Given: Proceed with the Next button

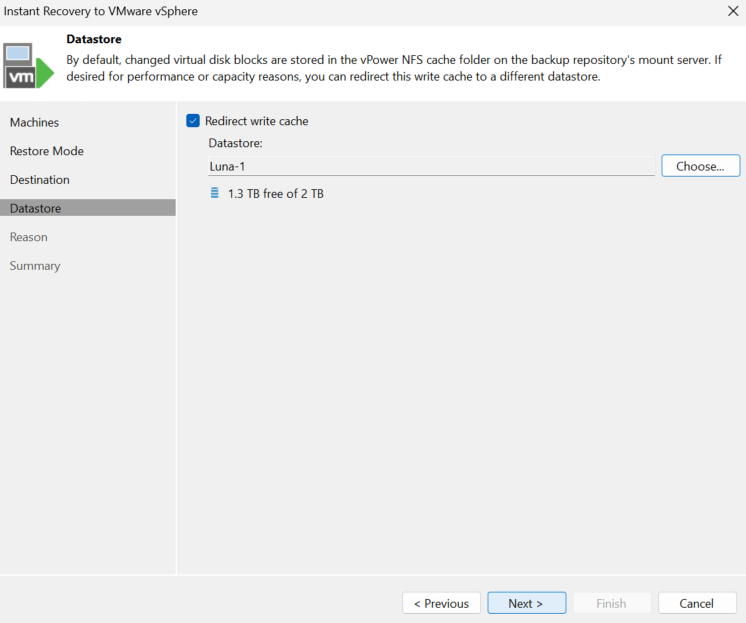Looking at the screenshot, I should (526, 603).
